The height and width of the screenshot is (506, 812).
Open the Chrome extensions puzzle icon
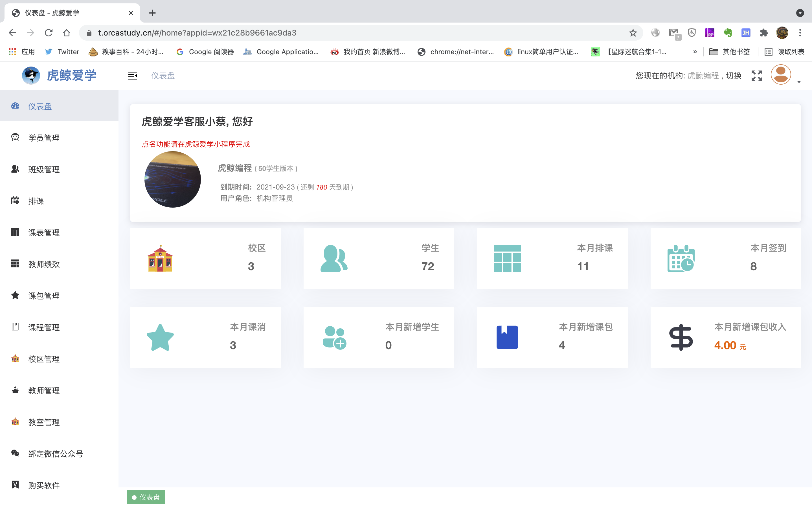click(x=763, y=33)
